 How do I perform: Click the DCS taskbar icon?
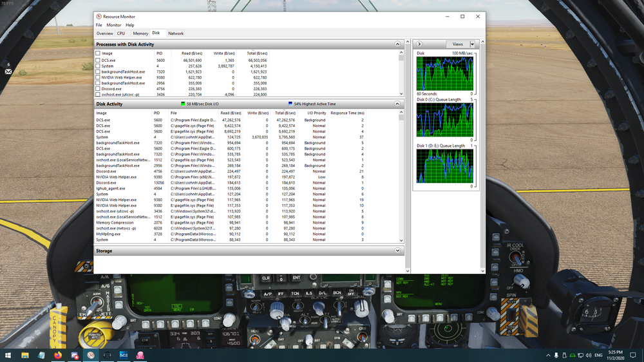(x=124, y=355)
